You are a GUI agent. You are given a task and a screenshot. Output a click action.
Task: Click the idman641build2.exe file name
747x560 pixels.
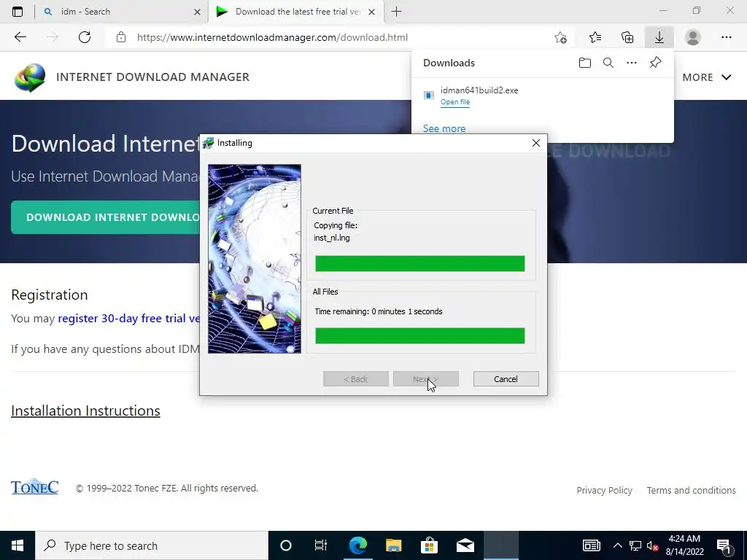click(x=479, y=90)
